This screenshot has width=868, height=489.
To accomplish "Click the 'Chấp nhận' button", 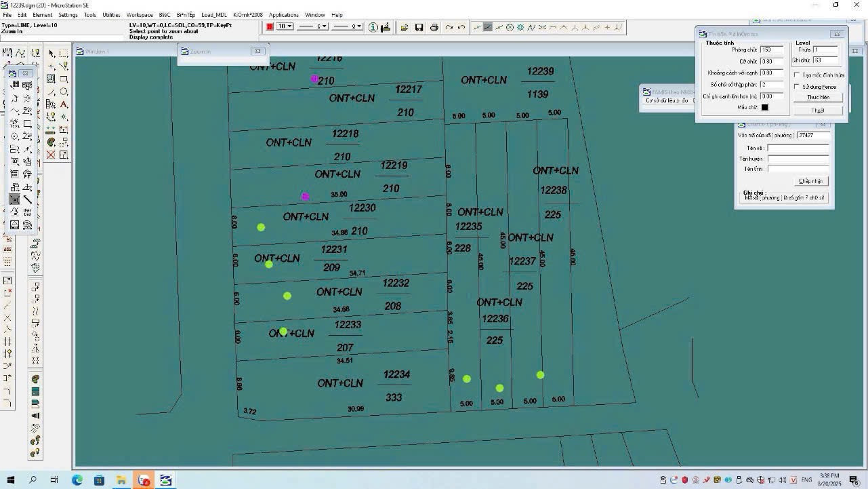I will (x=811, y=181).
